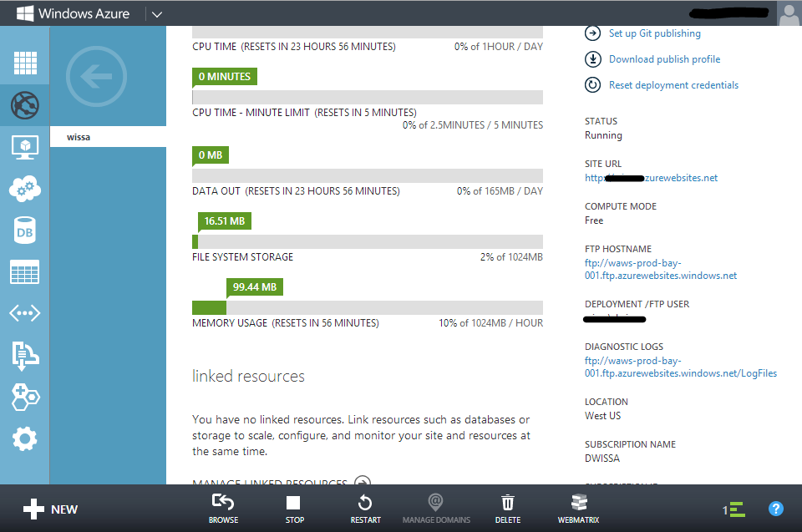Image resolution: width=802 pixels, height=532 pixels.
Task: Click the linked resources heading
Action: tap(249, 376)
